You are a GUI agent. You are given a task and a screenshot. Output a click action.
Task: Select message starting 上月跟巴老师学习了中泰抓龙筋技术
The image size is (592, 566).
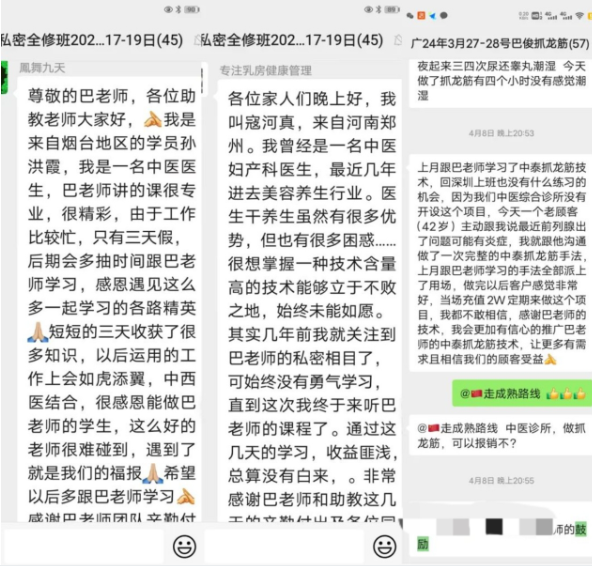tap(501, 263)
